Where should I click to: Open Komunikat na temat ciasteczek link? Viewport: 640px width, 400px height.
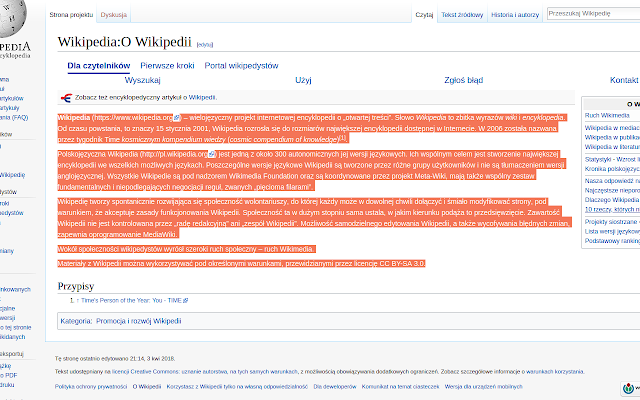pos(400,387)
